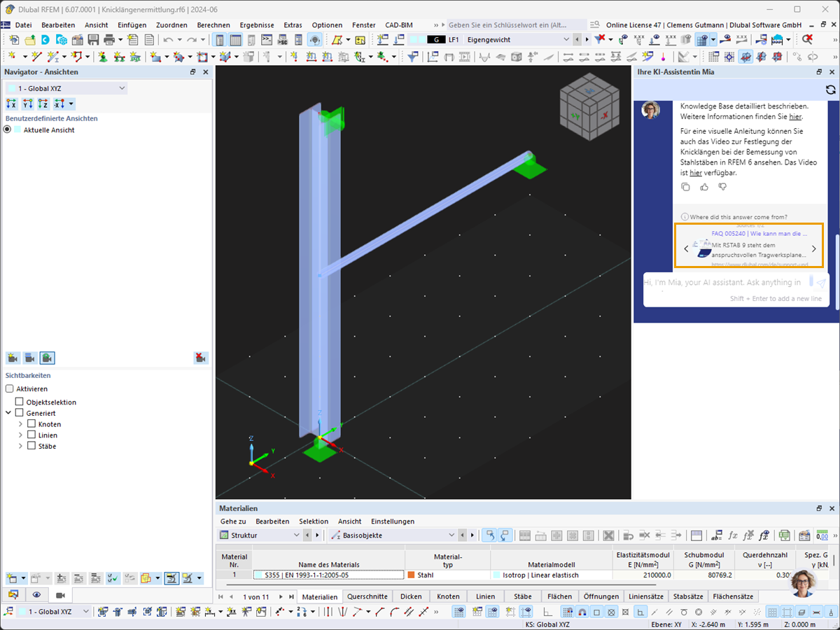This screenshot has width=840, height=630.
Task: Click the S355 material color swatch
Action: [x=259, y=575]
